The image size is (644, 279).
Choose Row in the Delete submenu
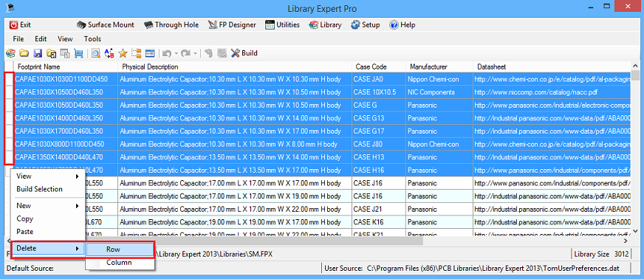pyautogui.click(x=120, y=249)
